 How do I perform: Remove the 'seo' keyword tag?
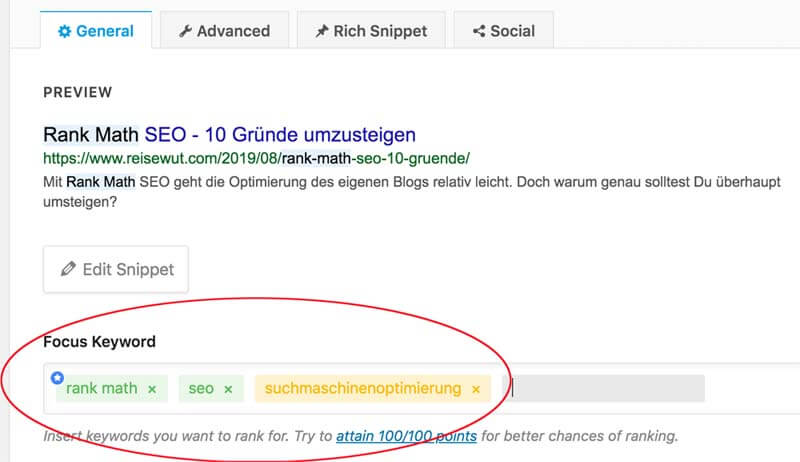[x=228, y=389]
